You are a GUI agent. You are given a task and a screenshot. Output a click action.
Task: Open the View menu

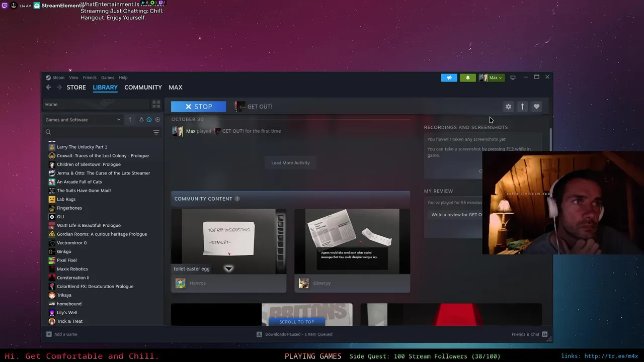(x=73, y=77)
